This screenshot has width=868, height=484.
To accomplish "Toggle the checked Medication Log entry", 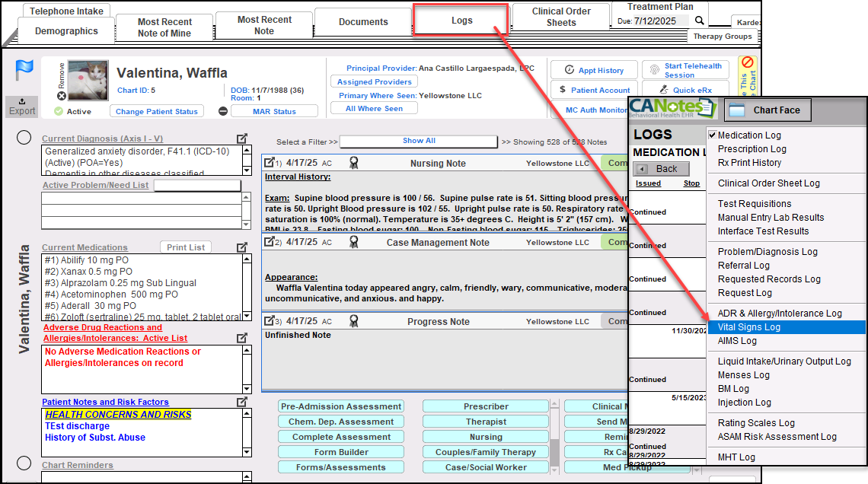I will (x=749, y=135).
